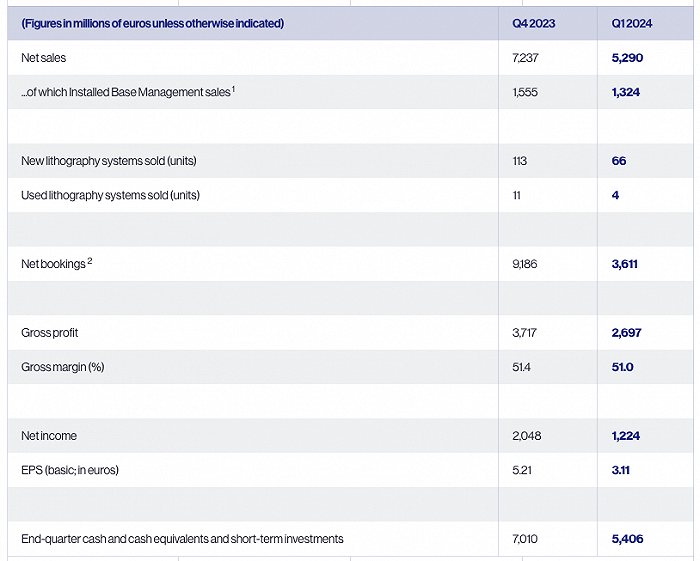Click the Q4 2023 column header
700x561 pixels.
click(533, 23)
